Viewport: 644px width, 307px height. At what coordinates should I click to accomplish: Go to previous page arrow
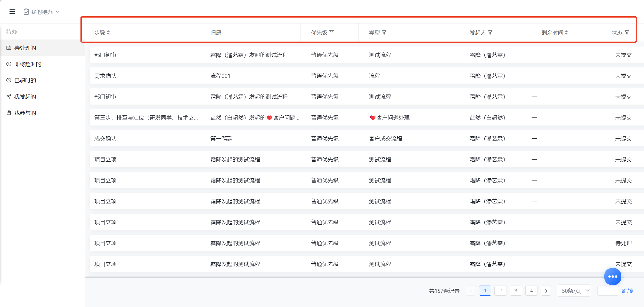click(471, 291)
